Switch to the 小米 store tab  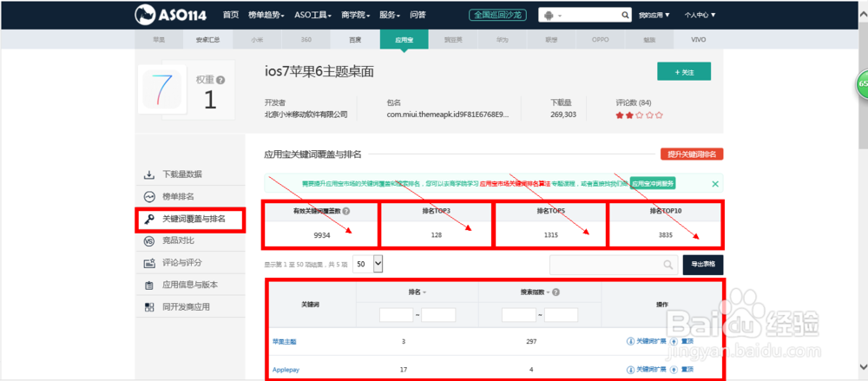click(x=257, y=40)
